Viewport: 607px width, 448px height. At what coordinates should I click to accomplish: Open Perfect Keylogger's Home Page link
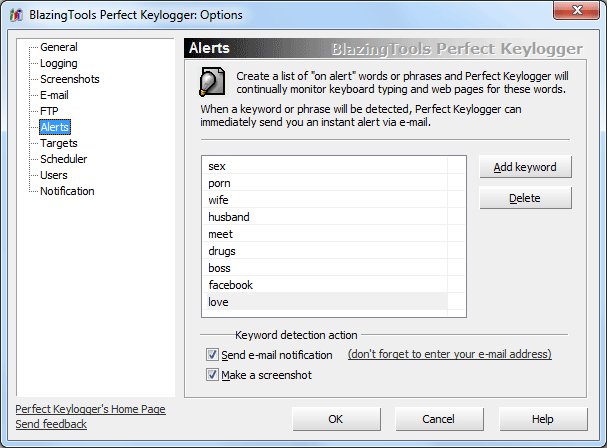click(91, 409)
